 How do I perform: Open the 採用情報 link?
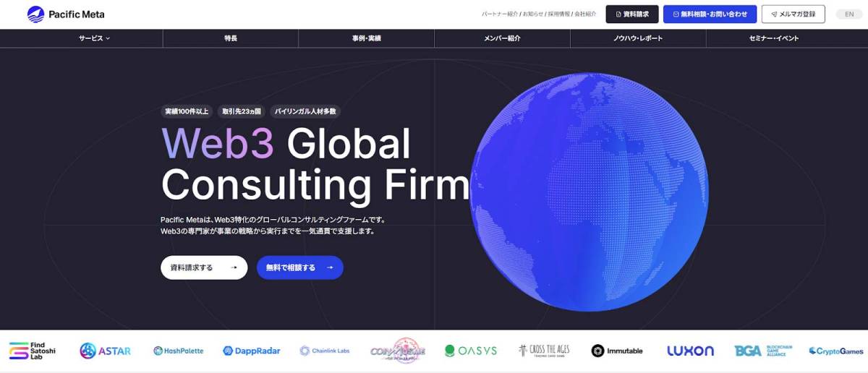click(x=559, y=14)
